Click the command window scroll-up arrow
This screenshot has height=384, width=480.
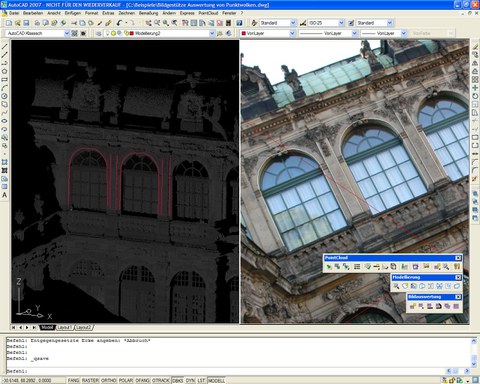click(x=474, y=341)
